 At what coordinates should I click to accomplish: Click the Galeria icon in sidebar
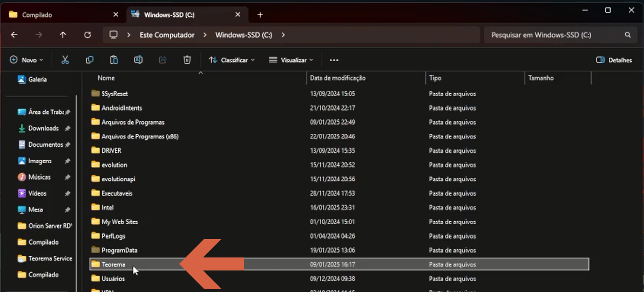click(22, 79)
